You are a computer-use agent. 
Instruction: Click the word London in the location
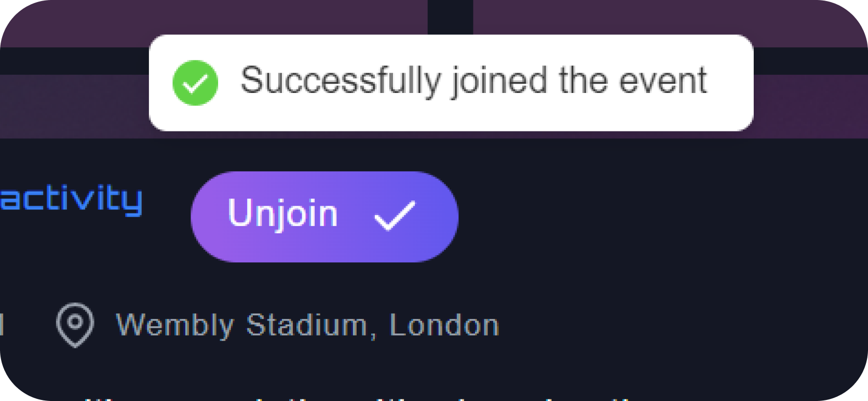pos(444,325)
